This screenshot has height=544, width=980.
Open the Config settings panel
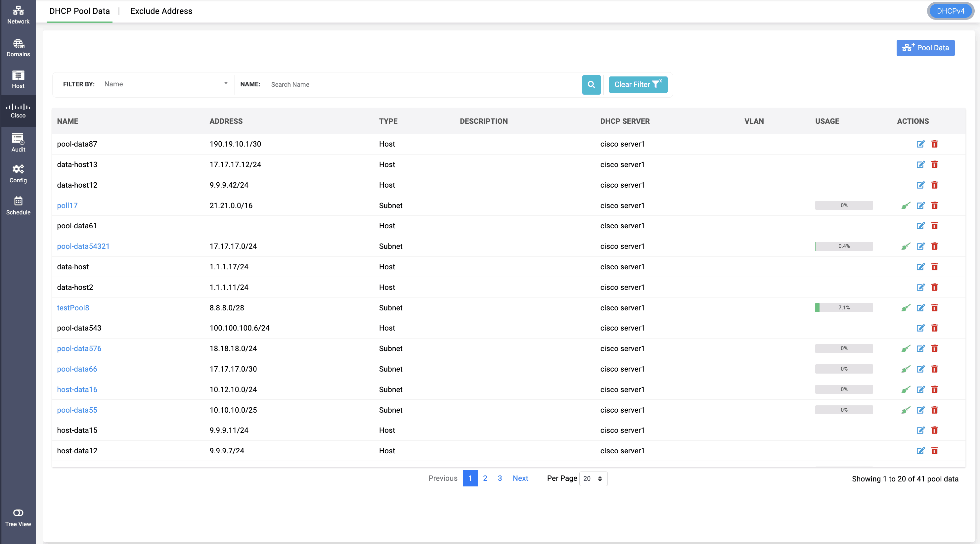point(18,173)
